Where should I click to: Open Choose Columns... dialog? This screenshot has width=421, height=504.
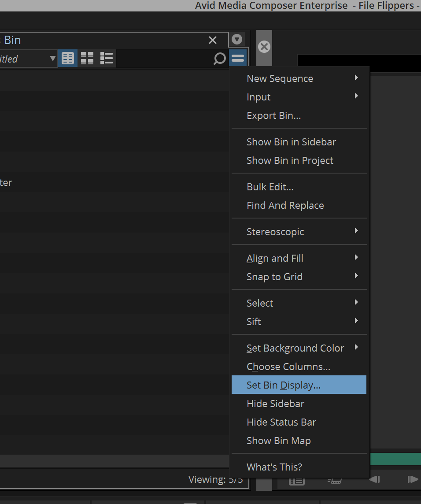click(x=299, y=367)
